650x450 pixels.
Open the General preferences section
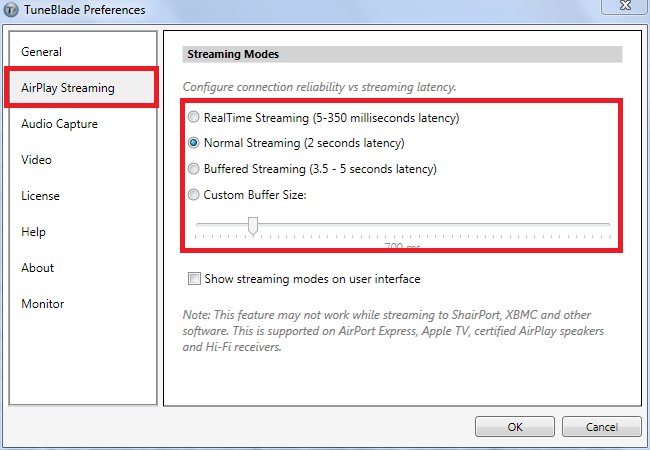[x=41, y=52]
